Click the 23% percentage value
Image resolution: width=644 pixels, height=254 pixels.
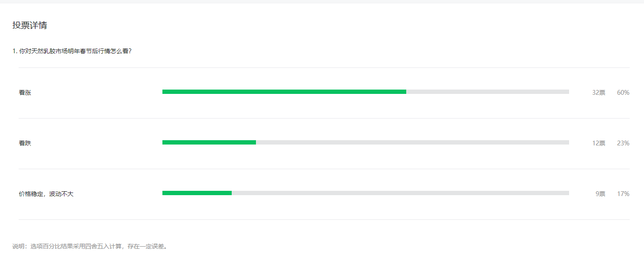pos(623,143)
